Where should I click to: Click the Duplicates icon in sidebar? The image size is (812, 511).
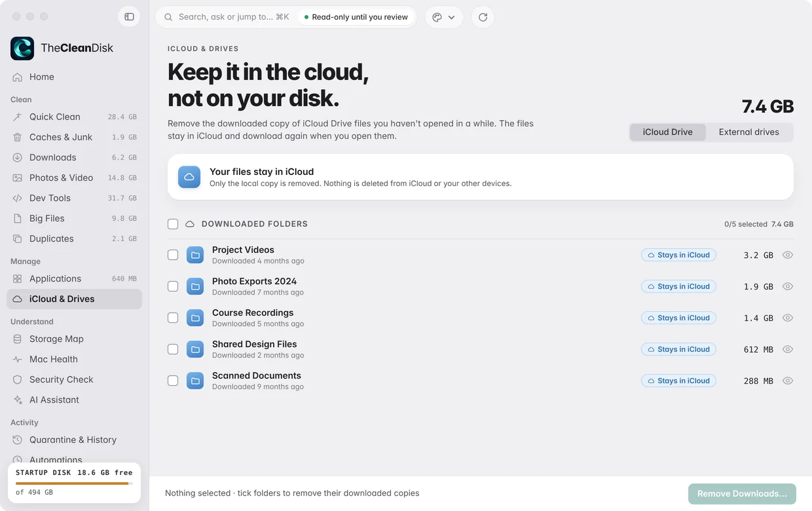click(18, 238)
